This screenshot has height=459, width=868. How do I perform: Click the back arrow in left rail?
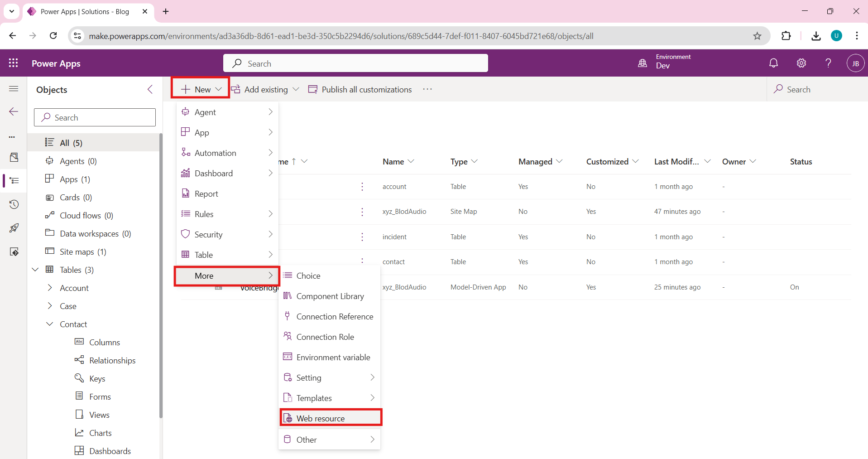[x=14, y=112]
